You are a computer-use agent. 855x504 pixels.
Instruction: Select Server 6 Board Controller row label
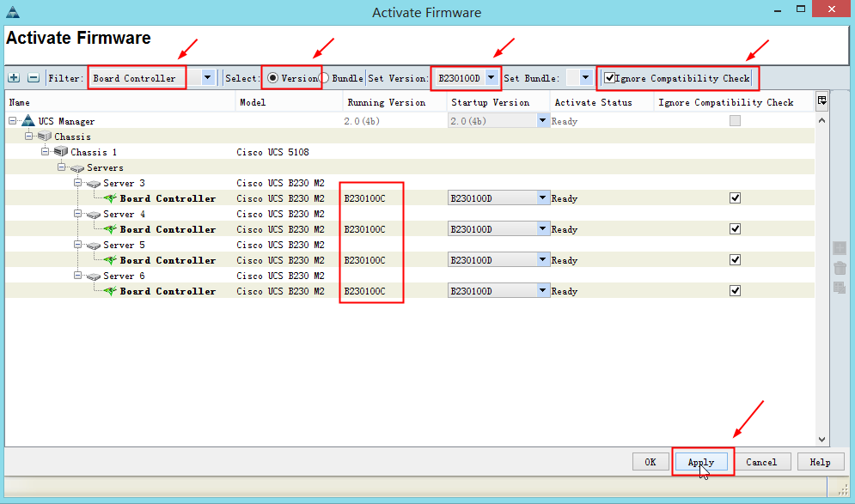click(x=168, y=291)
